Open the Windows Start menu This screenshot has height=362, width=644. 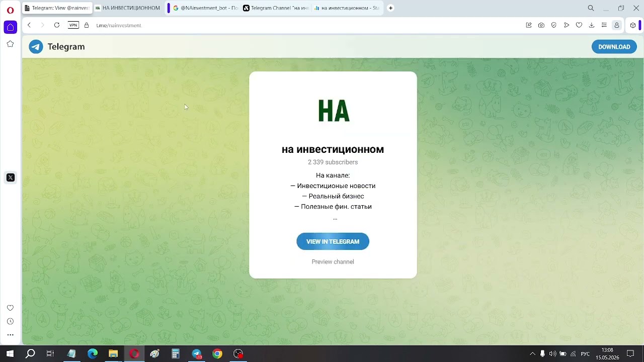(x=10, y=354)
